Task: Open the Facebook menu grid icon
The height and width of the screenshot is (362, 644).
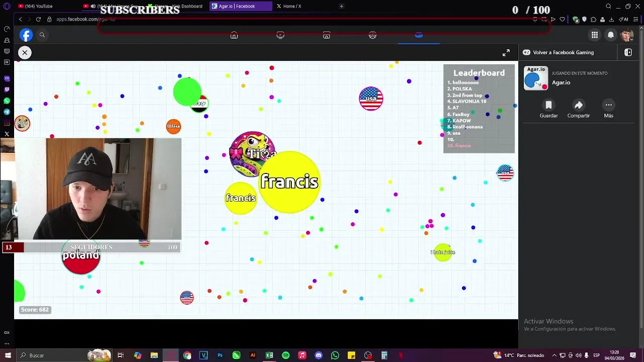Action: pyautogui.click(x=595, y=35)
